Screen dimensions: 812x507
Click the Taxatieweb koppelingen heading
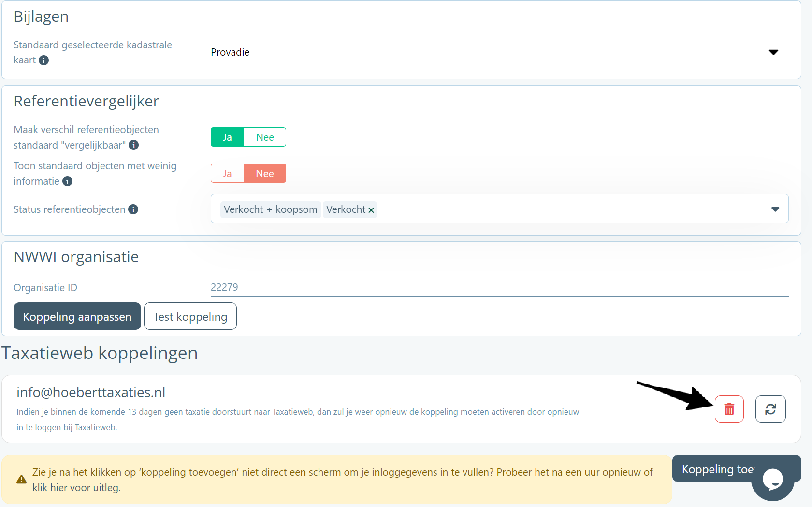point(100,353)
